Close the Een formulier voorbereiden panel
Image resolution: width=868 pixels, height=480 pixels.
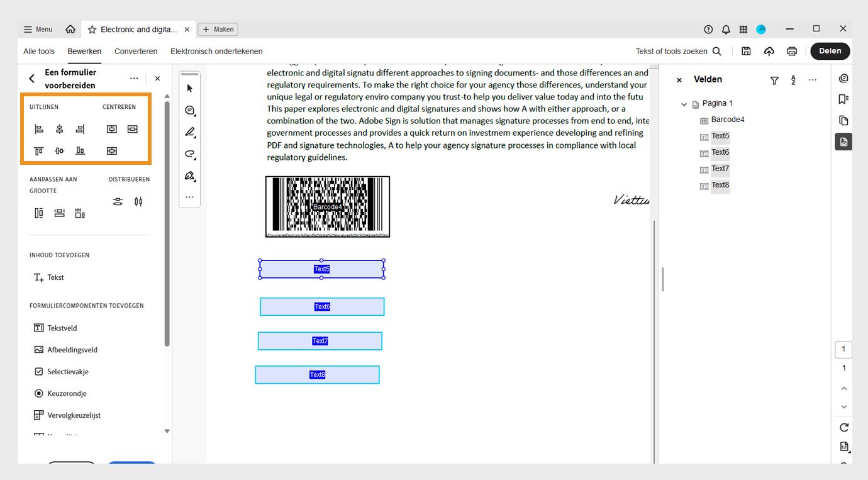click(157, 79)
